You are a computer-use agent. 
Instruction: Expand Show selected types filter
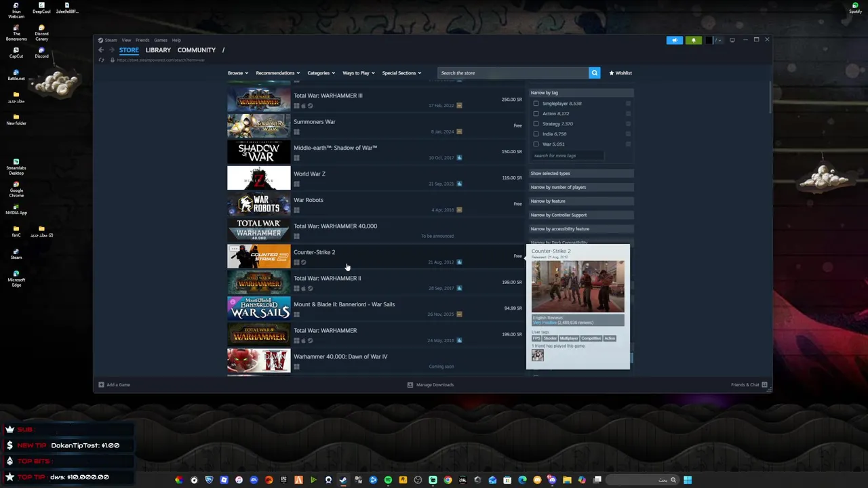[580, 174]
